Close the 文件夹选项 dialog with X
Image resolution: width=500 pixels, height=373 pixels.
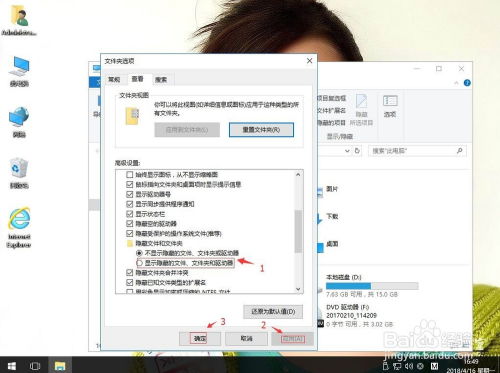[309, 61]
